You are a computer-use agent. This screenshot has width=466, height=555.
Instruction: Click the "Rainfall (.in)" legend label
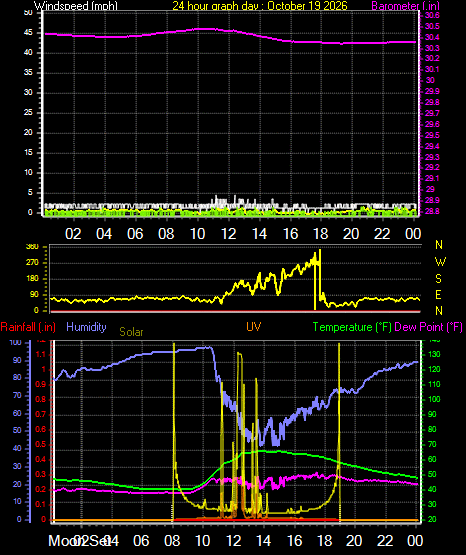(x=28, y=327)
